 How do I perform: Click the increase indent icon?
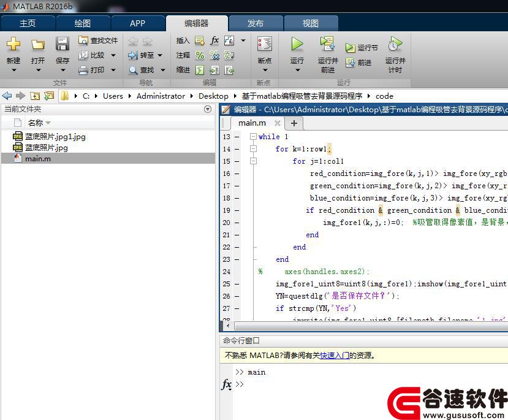[x=214, y=70]
